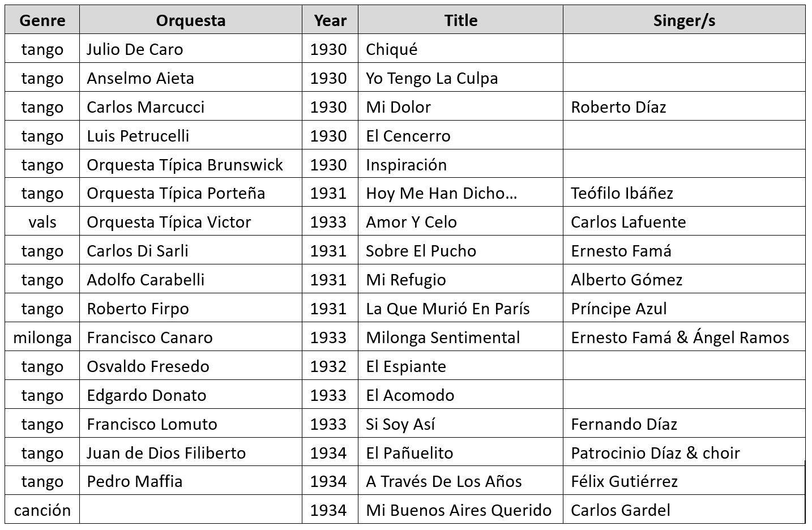Screen dimensions: 812x530
Task: Select the Yo Tengo La Culpa cell
Action: [432, 78]
